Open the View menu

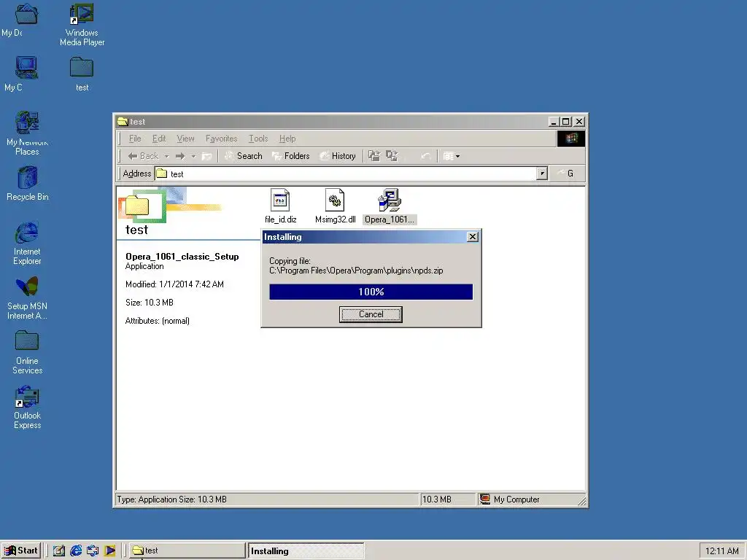coord(185,139)
